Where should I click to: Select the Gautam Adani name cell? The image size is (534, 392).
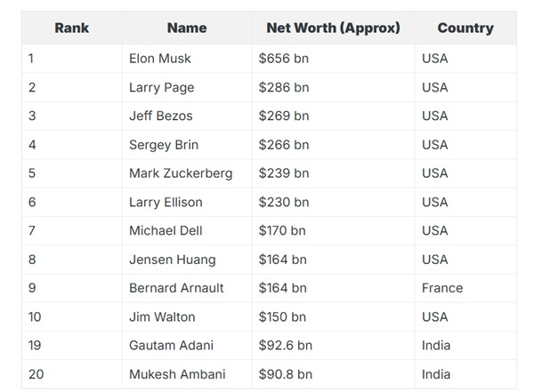pyautogui.click(x=171, y=345)
